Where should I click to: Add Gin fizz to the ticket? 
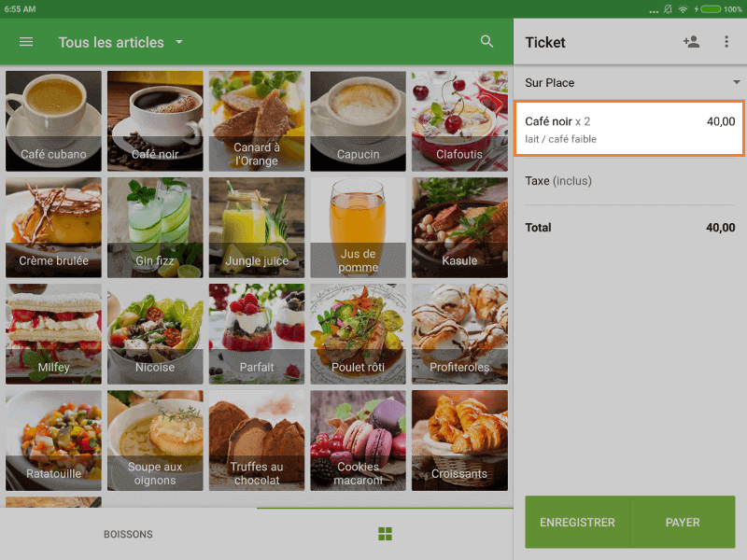(x=155, y=227)
